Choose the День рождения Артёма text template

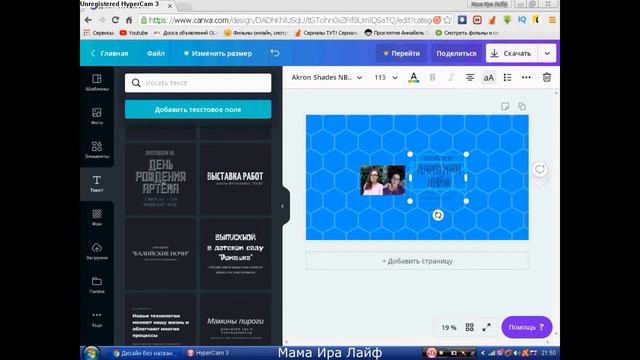[161, 178]
